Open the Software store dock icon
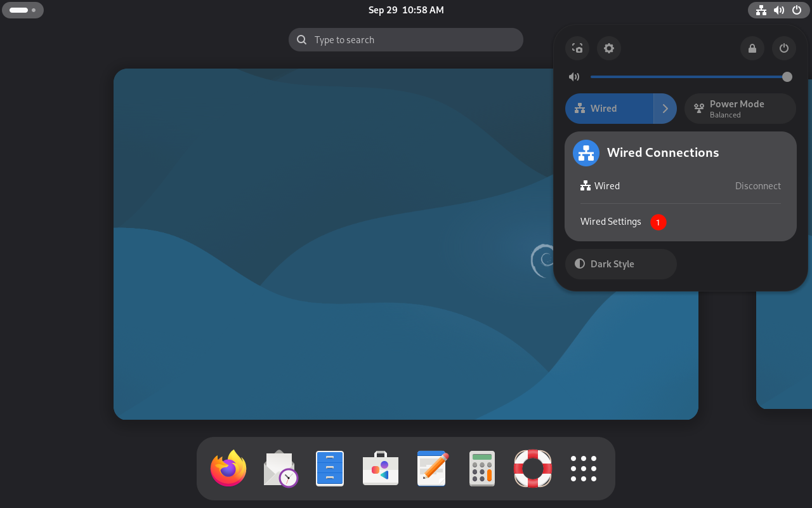This screenshot has width=812, height=508. [x=381, y=469]
